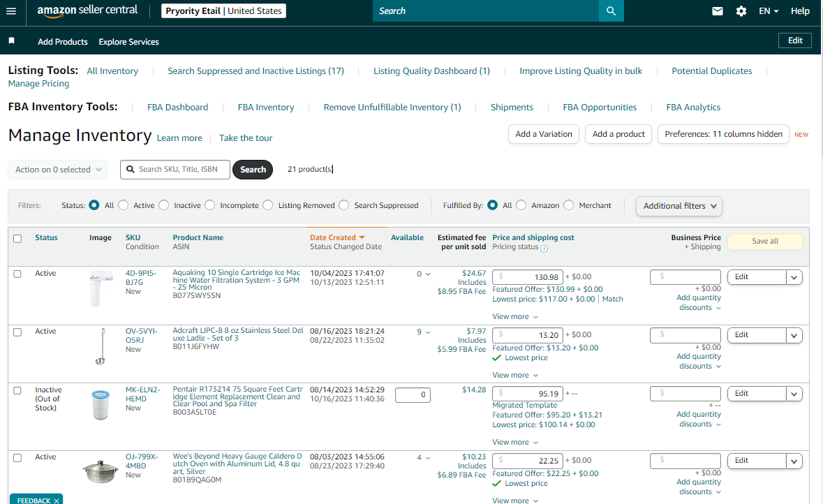
Task: Open Remove Unfulfillable Inventory (1)
Action: click(392, 107)
